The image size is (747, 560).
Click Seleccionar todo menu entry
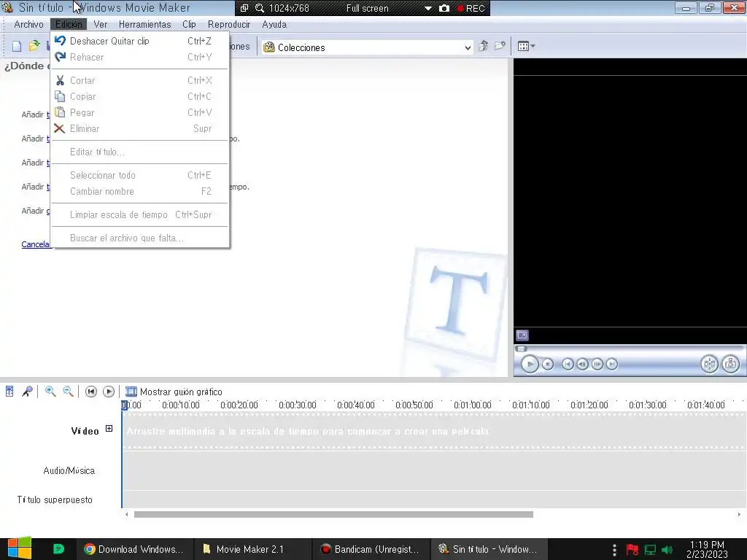coord(139,175)
